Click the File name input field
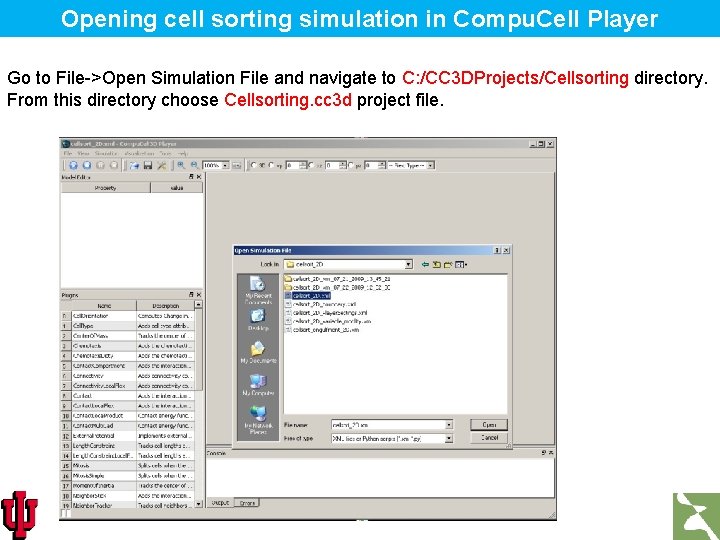 [x=388, y=425]
